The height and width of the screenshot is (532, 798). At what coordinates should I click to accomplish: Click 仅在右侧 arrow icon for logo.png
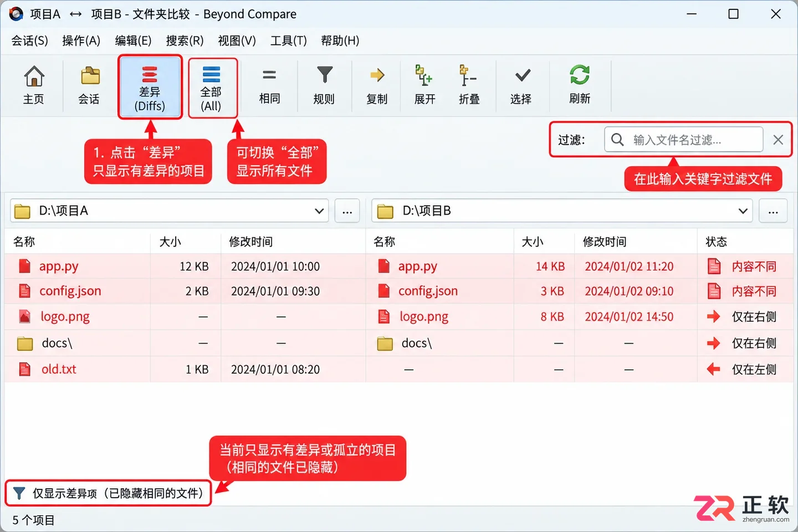(714, 316)
